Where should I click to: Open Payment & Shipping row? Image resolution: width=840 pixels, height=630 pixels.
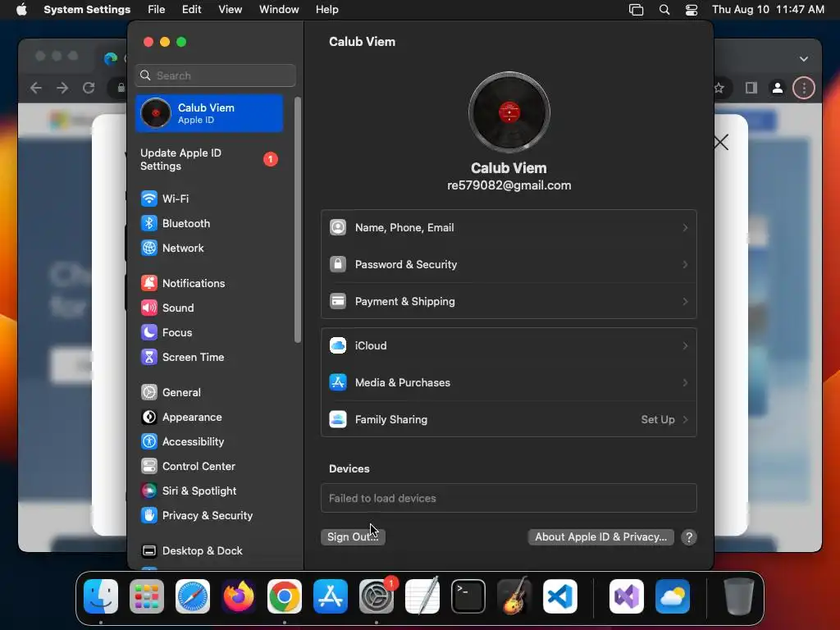click(509, 302)
